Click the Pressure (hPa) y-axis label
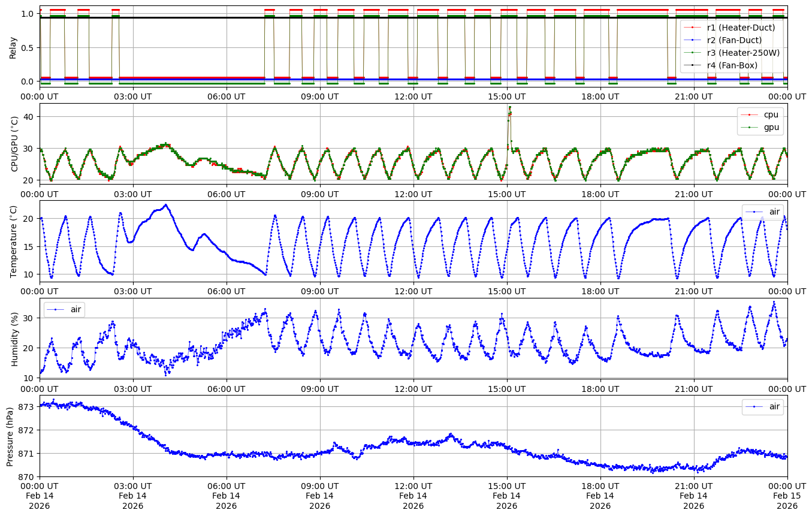 10,436
